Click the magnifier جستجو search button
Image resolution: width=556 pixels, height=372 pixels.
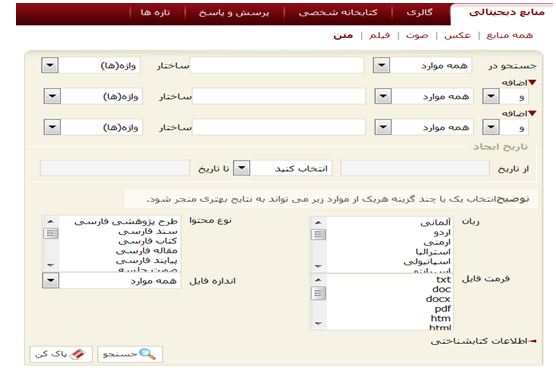tap(130, 354)
